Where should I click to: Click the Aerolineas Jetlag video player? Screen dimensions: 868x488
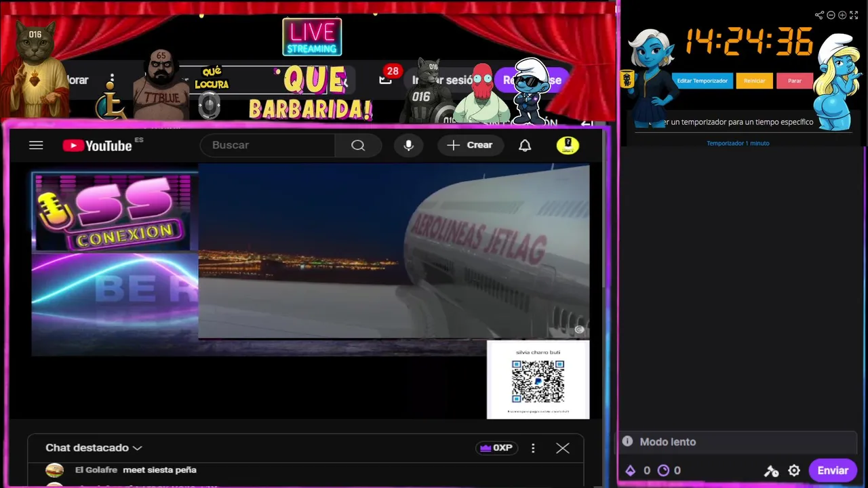tap(394, 251)
